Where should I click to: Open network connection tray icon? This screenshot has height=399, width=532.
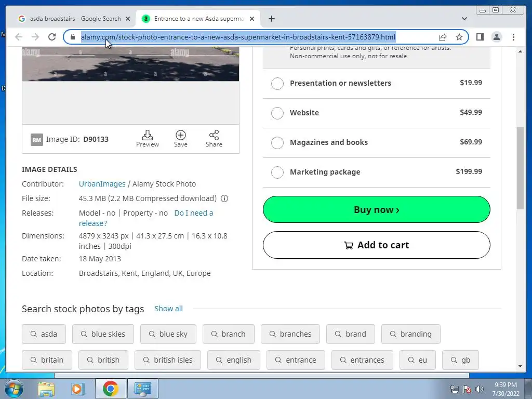point(454,389)
